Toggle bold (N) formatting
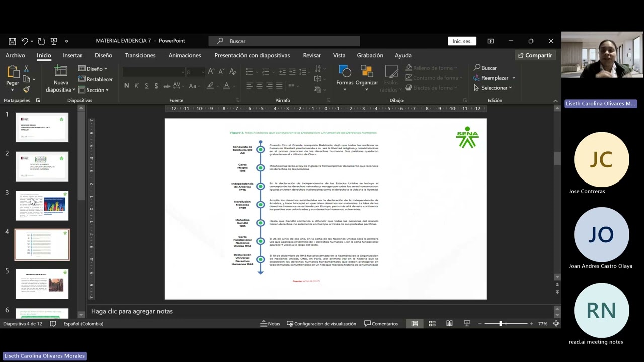Image resolution: width=644 pixels, height=362 pixels. coord(126,86)
